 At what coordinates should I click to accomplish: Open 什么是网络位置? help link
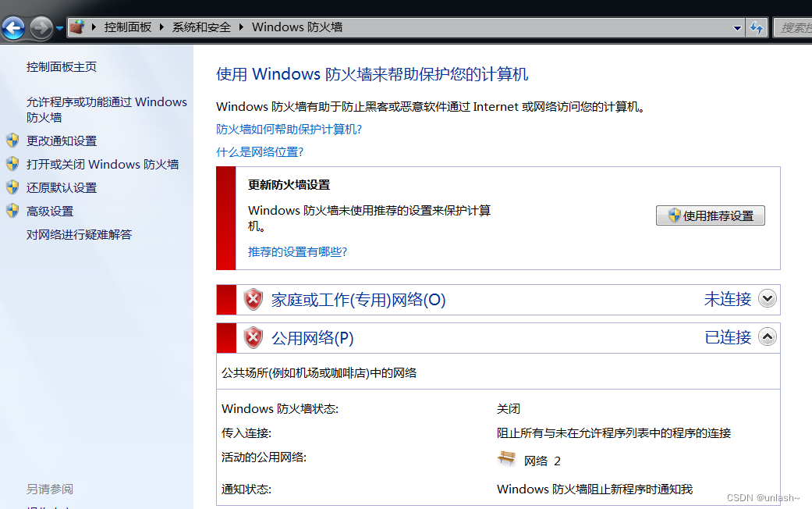pyautogui.click(x=260, y=152)
